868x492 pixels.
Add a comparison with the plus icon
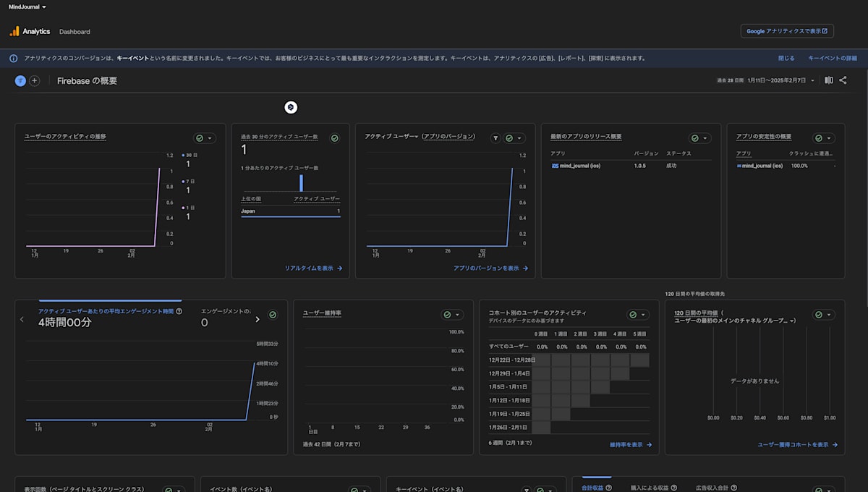(34, 80)
